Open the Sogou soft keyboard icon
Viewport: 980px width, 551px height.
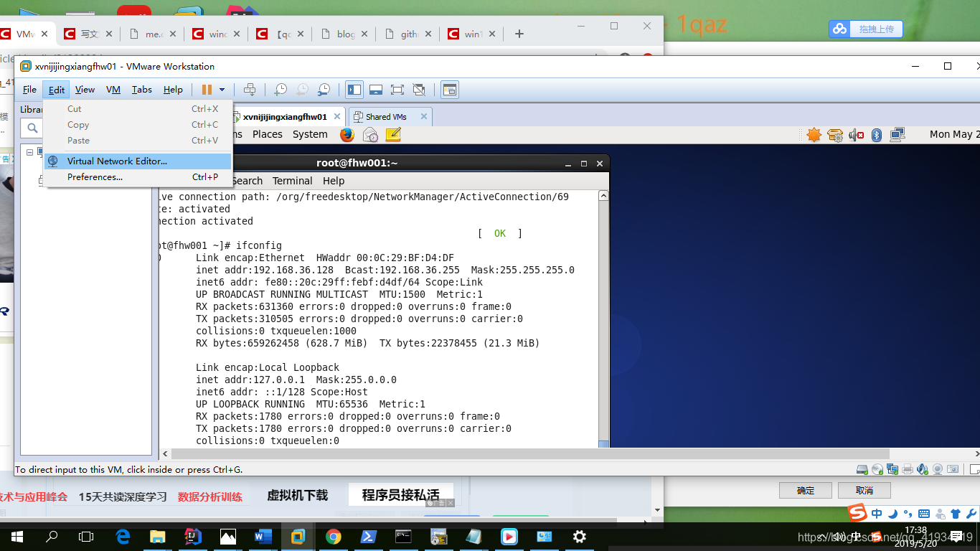point(924,514)
